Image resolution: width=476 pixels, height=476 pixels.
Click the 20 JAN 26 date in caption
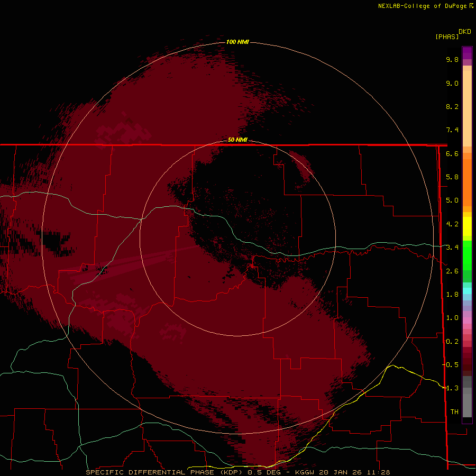[341, 472]
